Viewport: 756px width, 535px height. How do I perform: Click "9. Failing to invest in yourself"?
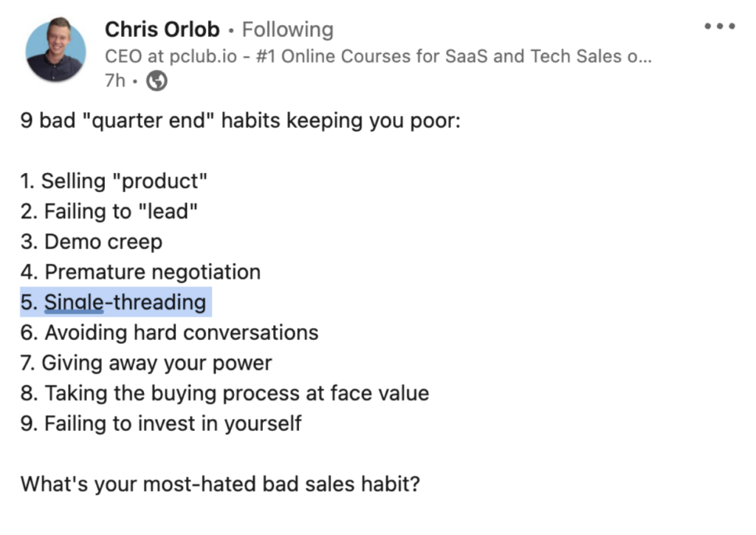(x=161, y=423)
